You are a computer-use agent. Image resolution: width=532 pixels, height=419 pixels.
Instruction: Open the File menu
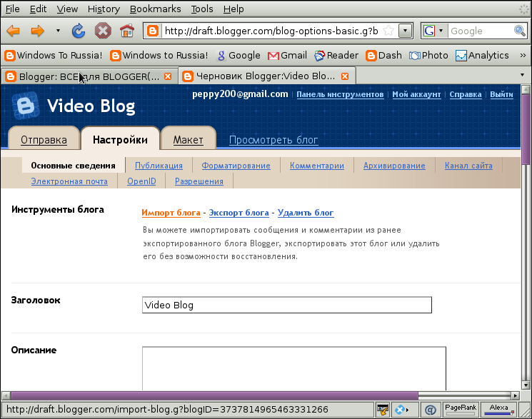13,9
